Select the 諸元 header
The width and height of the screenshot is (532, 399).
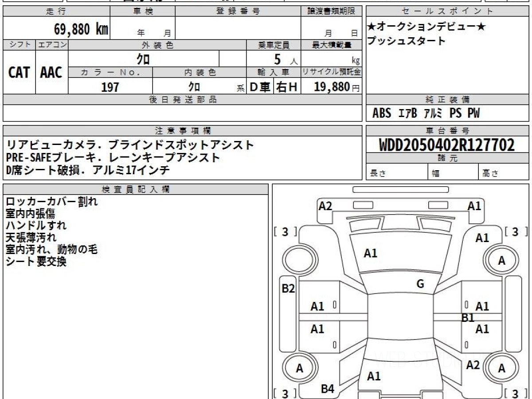coord(447,158)
